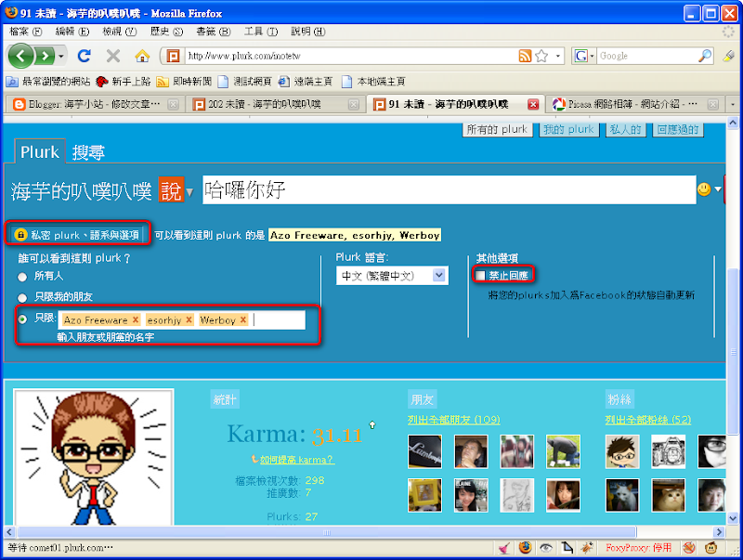
Task: Open the 遠端主頁 bookmark
Action: tap(306, 82)
